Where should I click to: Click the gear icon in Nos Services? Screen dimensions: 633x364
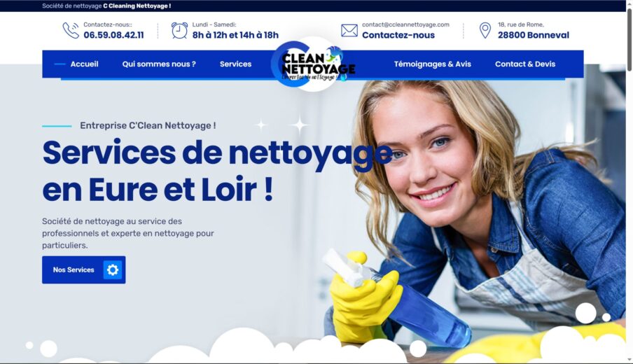tap(113, 269)
